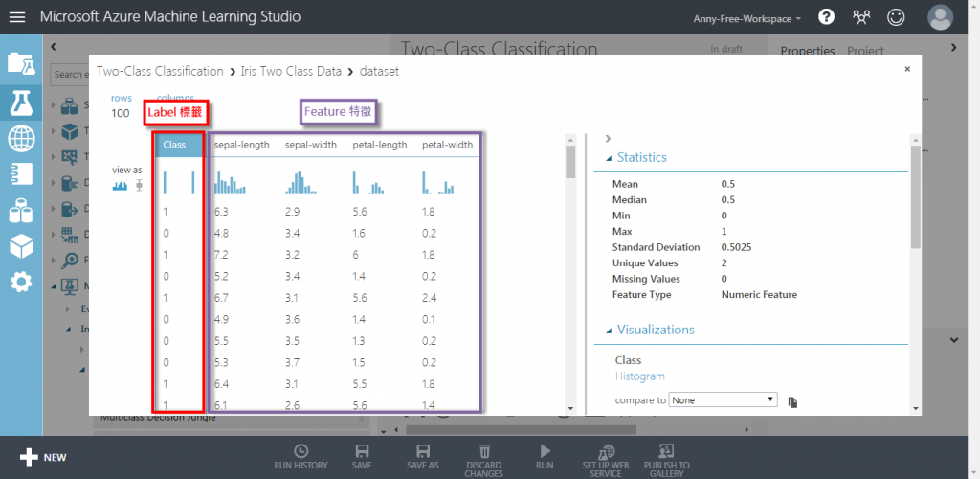Switch view to box plot icon

click(140, 186)
